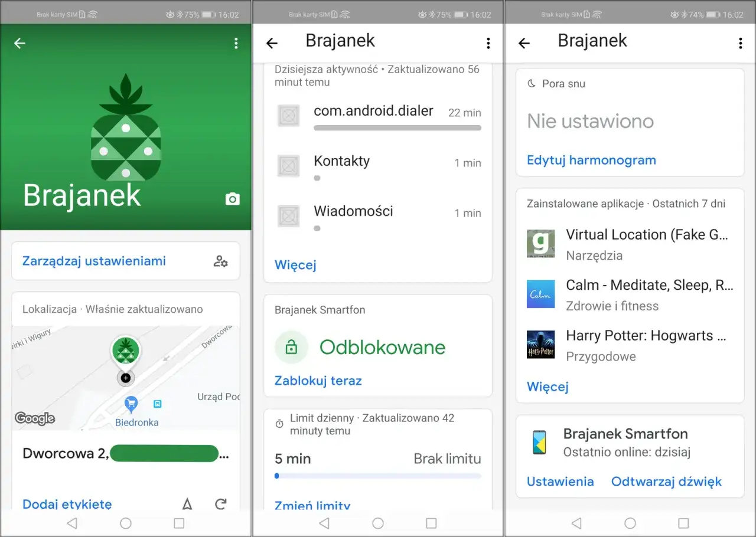The image size is (756, 537).
Task: Open the overflow menu on the middle activity screen
Action: coord(488,43)
